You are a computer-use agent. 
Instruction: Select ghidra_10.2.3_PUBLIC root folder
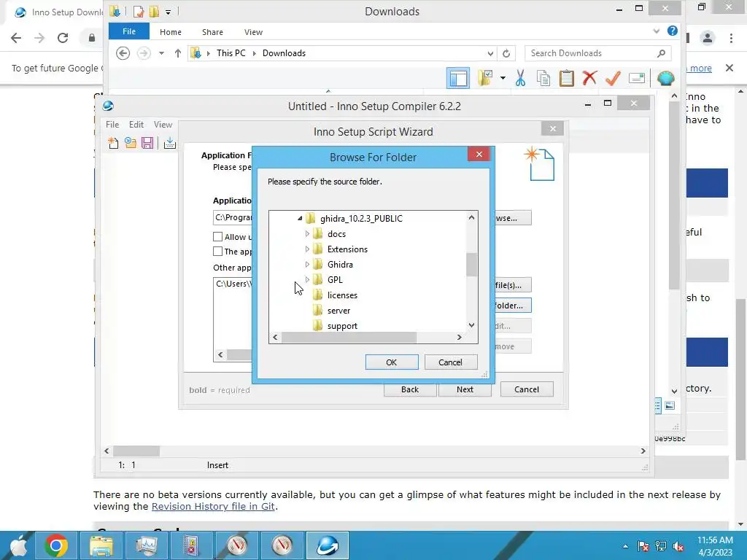pos(361,219)
